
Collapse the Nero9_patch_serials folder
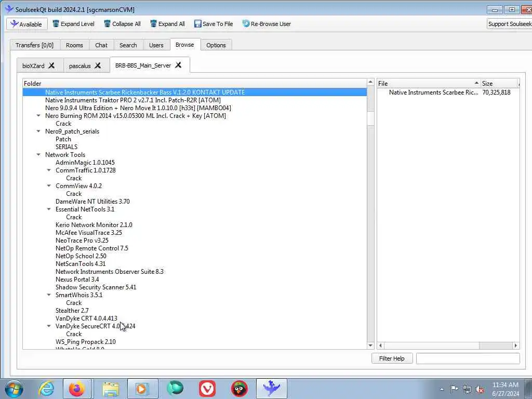38,131
